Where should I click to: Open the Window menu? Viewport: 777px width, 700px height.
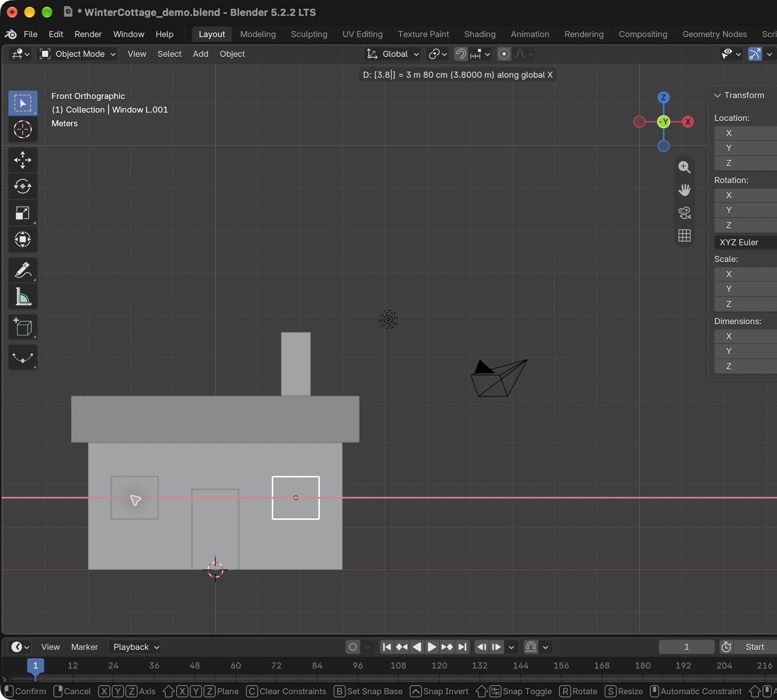129,34
